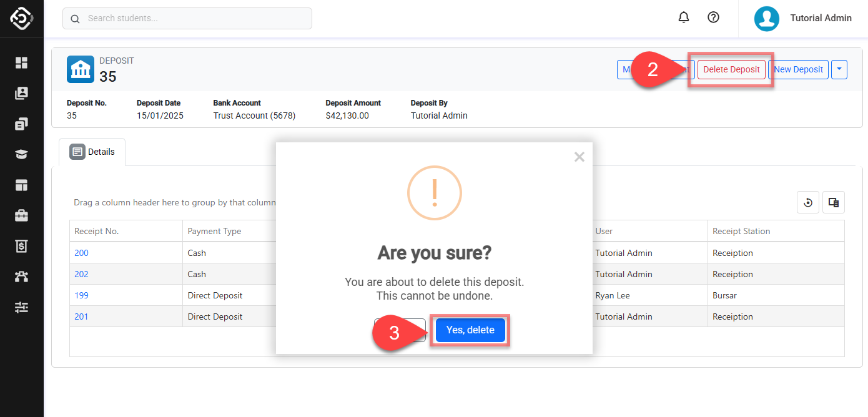868x417 pixels.
Task: Close the confirmation dialog with X
Action: click(579, 157)
